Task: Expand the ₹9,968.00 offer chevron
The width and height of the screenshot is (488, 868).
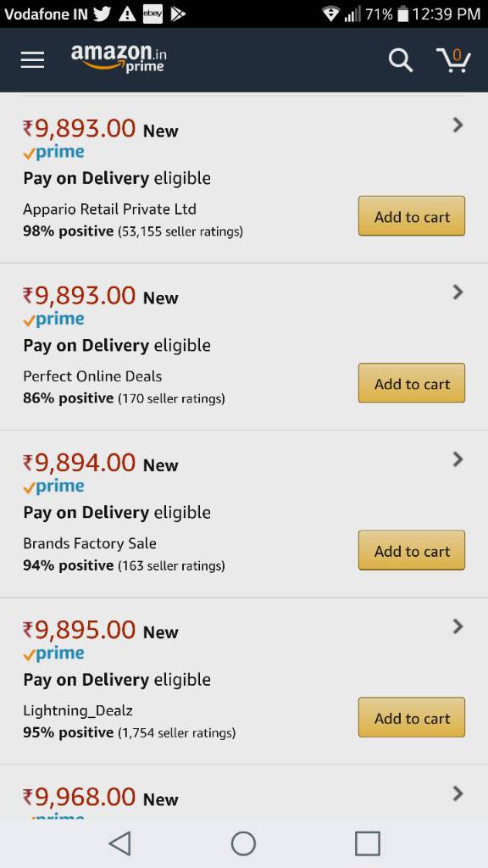Action: coord(457,793)
